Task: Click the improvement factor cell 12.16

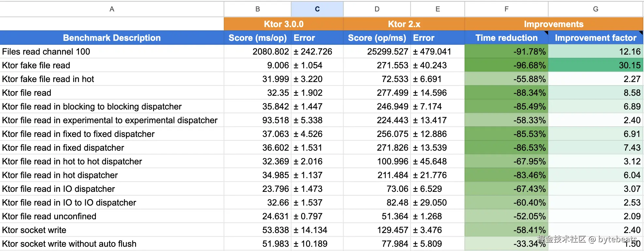Action: [x=595, y=52]
